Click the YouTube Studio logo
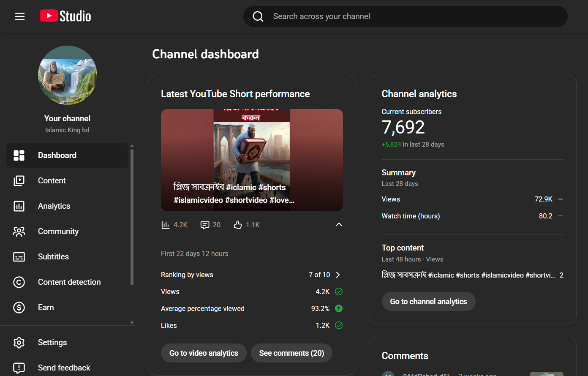 pos(65,16)
